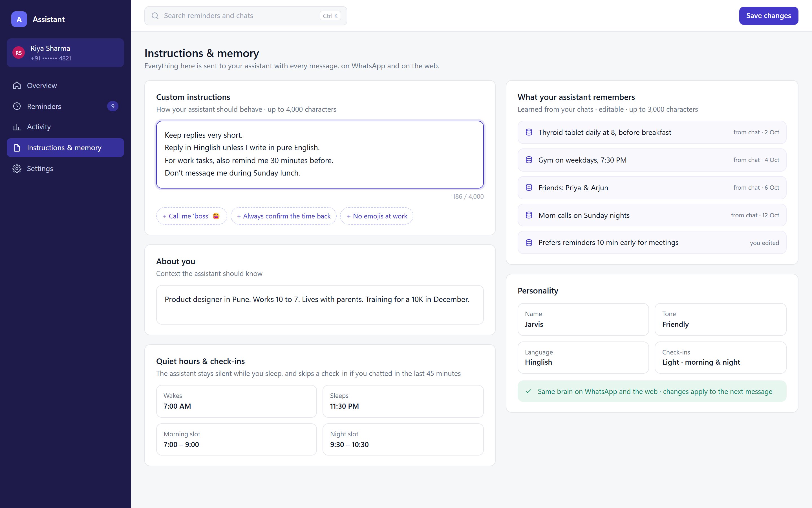Click the Reminders clock icon
This screenshot has height=508, width=812.
17,106
